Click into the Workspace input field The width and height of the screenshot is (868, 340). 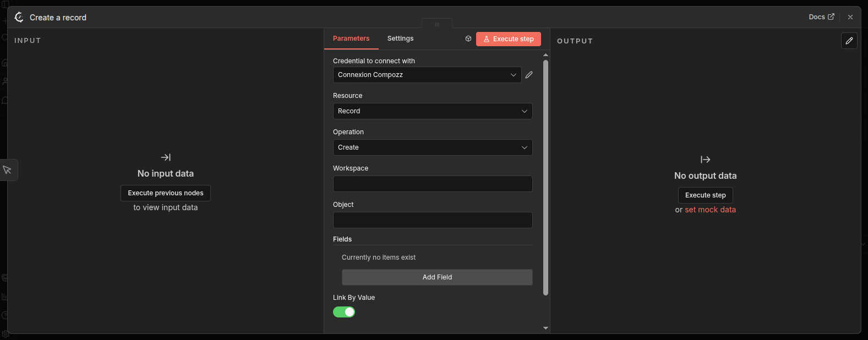point(432,184)
